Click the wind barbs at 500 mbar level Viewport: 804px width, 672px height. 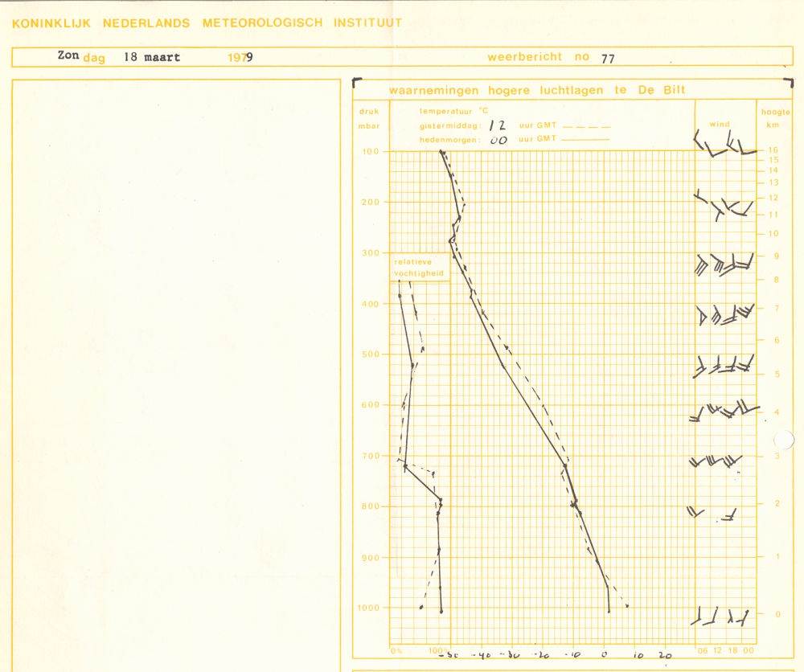[x=725, y=366]
